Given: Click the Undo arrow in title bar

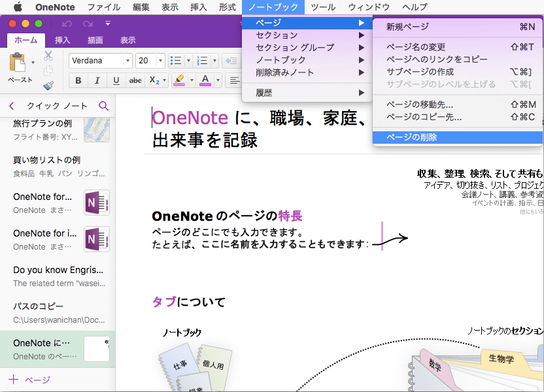Looking at the screenshot, I should click(x=67, y=24).
